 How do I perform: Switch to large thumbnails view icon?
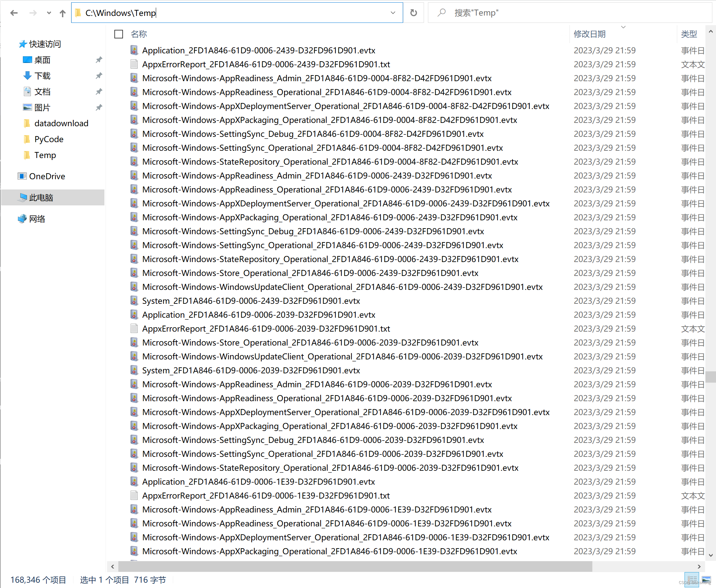click(706, 579)
